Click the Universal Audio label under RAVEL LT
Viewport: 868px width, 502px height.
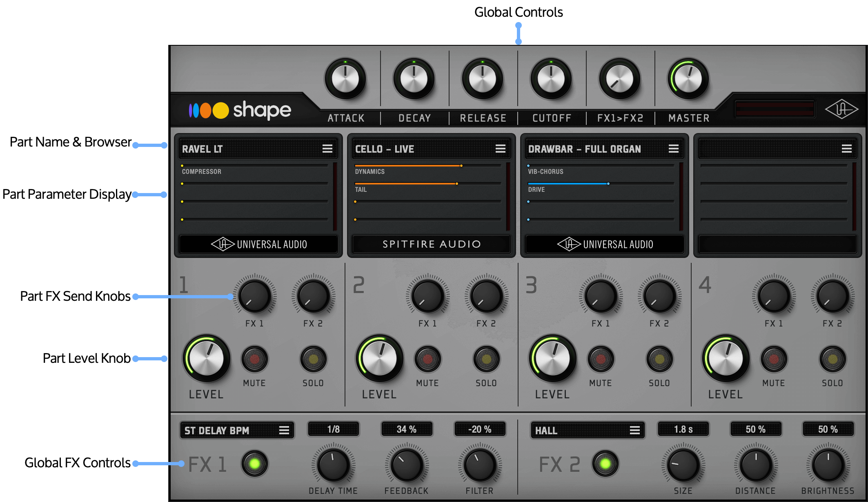coord(258,244)
